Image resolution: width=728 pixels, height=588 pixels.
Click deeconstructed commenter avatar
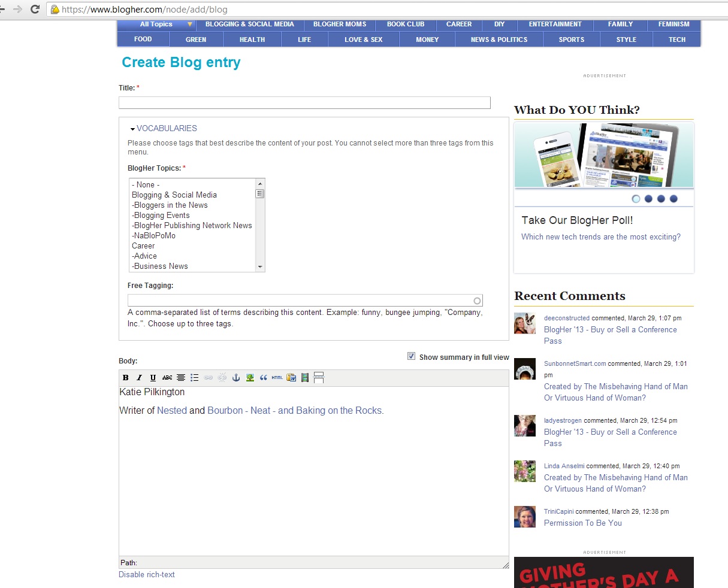(525, 323)
